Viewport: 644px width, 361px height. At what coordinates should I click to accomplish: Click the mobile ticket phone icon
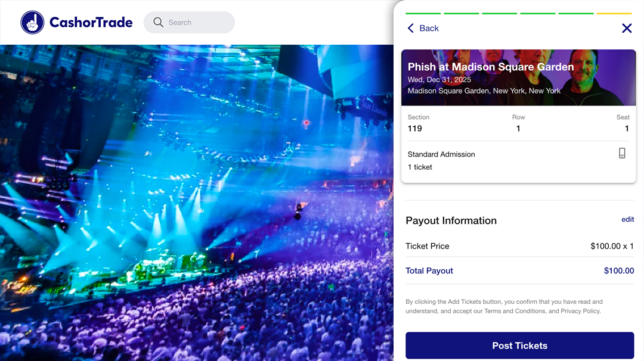622,153
